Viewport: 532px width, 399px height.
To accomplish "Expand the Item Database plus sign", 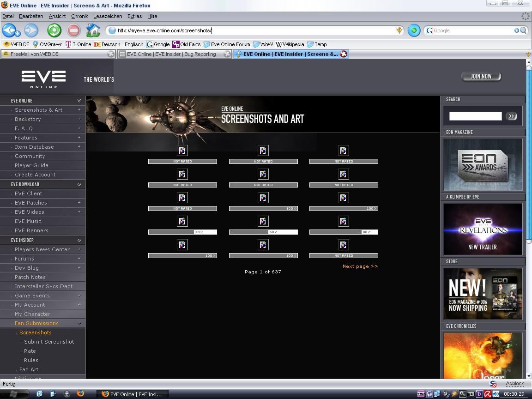I will (x=79, y=147).
